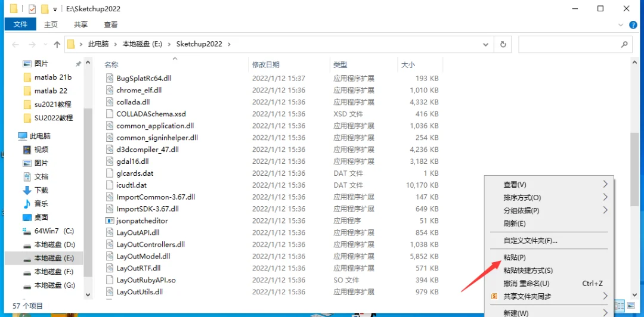644x317 pixels.
Task: Open quick access toolbar customize dropdown
Action: pyautogui.click(x=55, y=9)
